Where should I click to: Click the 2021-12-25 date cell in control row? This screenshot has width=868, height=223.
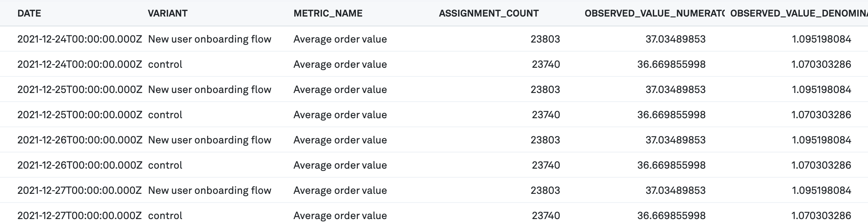(79, 115)
